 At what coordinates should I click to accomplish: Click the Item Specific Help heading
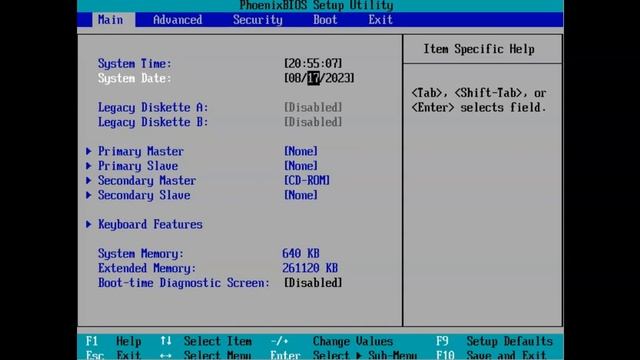pos(479,49)
